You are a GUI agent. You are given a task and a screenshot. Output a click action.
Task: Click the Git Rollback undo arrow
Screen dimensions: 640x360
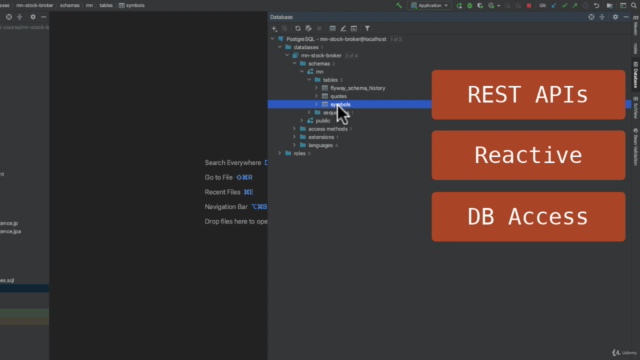(x=596, y=5)
